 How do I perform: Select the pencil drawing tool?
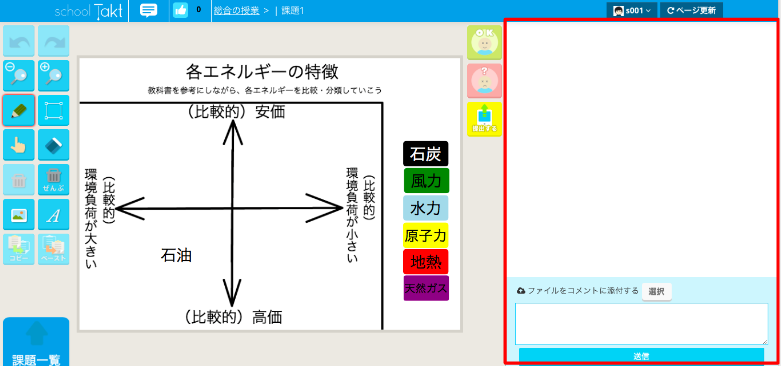(19, 110)
